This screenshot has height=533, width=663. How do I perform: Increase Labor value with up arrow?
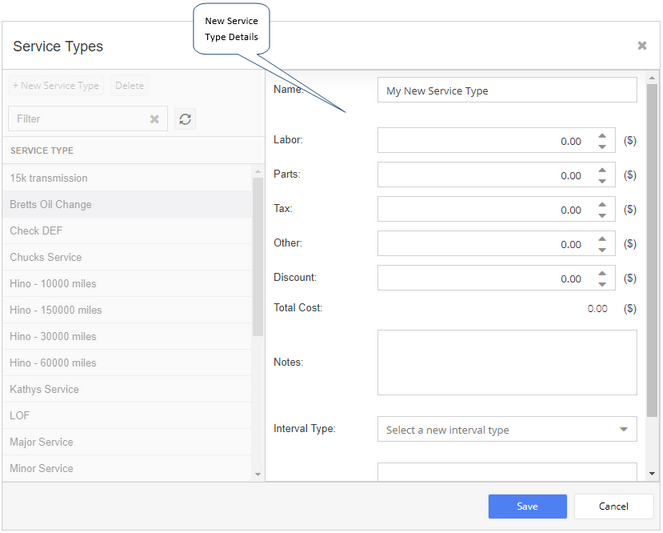pyautogui.click(x=602, y=136)
